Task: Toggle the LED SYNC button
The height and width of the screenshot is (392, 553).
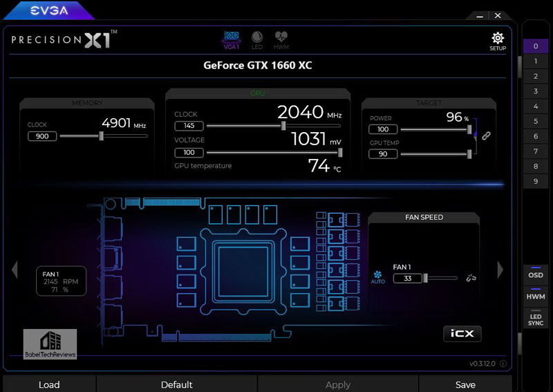Action: (535, 319)
